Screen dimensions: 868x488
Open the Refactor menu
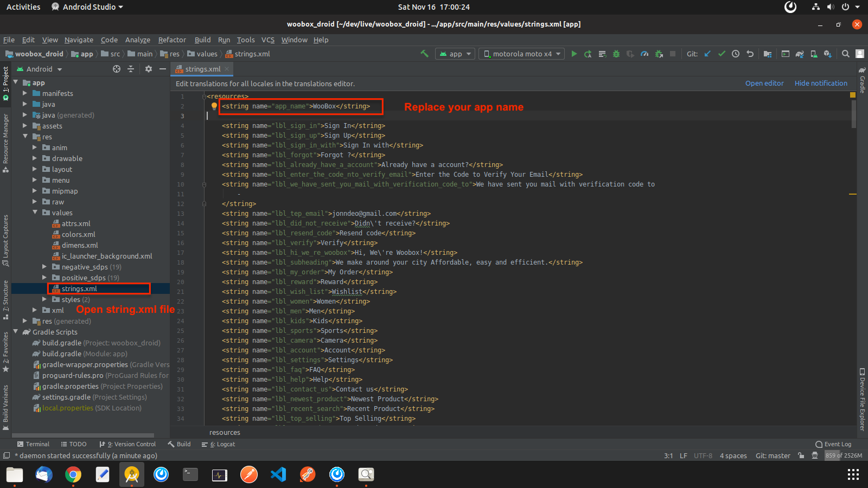(x=172, y=40)
